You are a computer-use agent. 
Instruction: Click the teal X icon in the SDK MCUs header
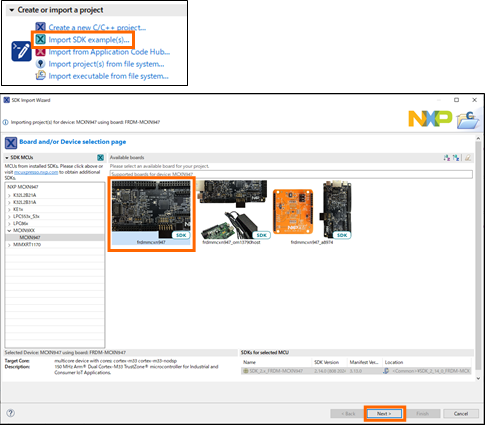(x=100, y=158)
